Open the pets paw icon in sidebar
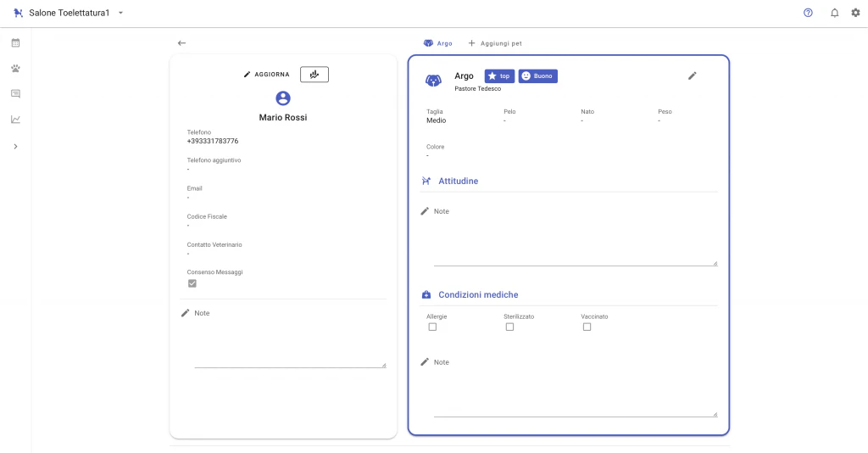Screen dimensions: 868x453 coord(15,68)
